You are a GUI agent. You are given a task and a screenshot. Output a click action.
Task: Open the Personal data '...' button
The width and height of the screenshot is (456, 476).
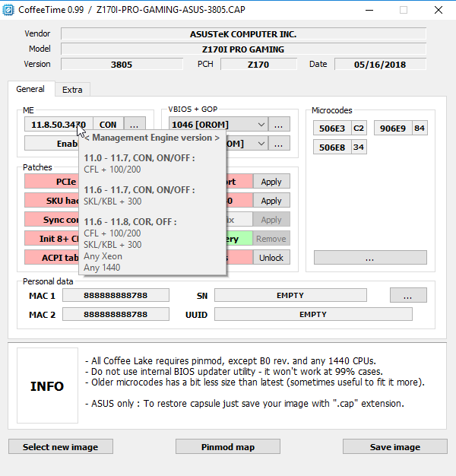[408, 295]
